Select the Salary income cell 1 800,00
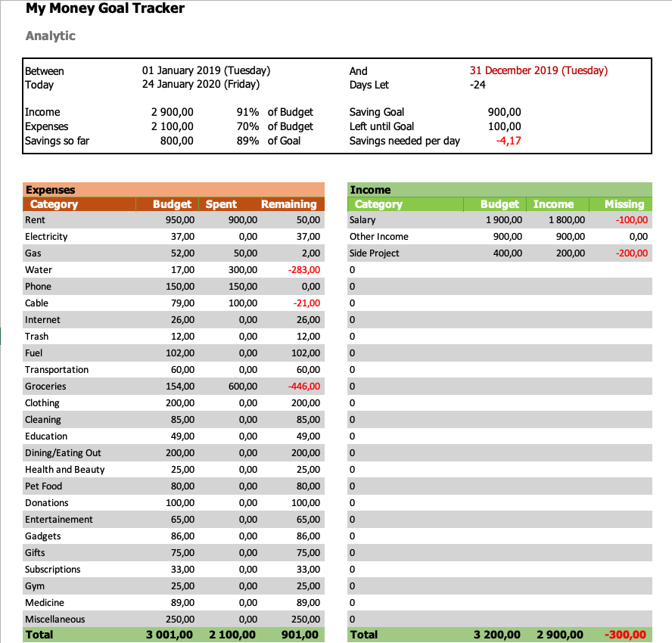Screen dimensions: 672x643 (567, 220)
